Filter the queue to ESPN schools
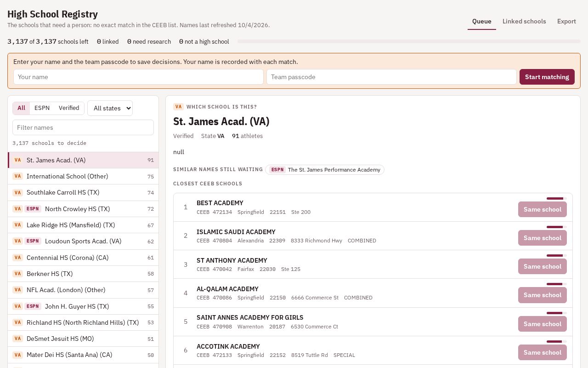The width and height of the screenshot is (588, 368). coord(42,108)
